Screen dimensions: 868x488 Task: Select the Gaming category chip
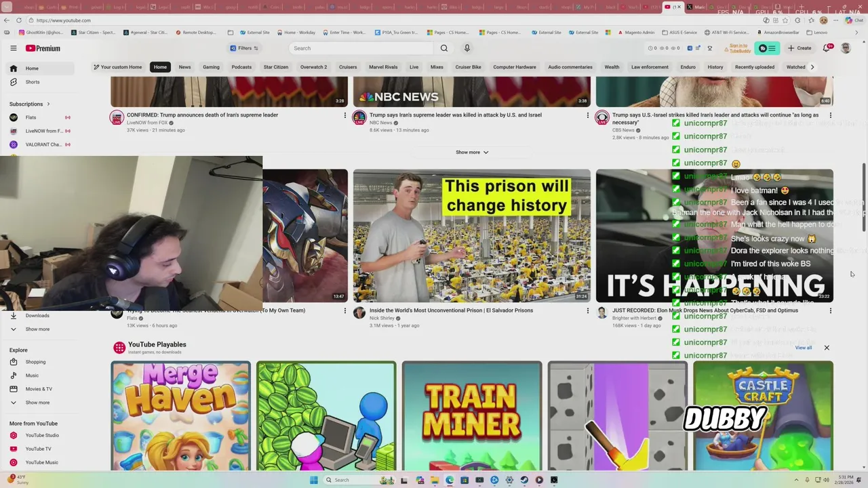(211, 67)
